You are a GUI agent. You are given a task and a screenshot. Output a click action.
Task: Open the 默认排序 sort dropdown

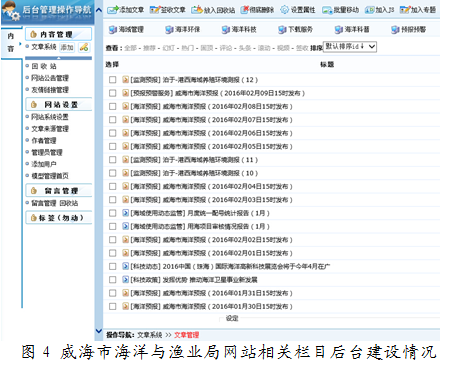(350, 47)
